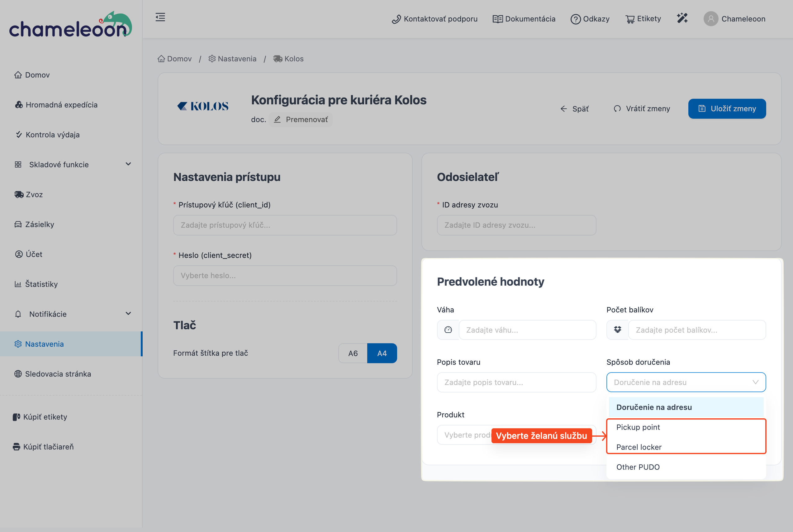Click the Kolos logo in the configuration header
Viewport: 793px width, 532px height.
[x=203, y=107]
